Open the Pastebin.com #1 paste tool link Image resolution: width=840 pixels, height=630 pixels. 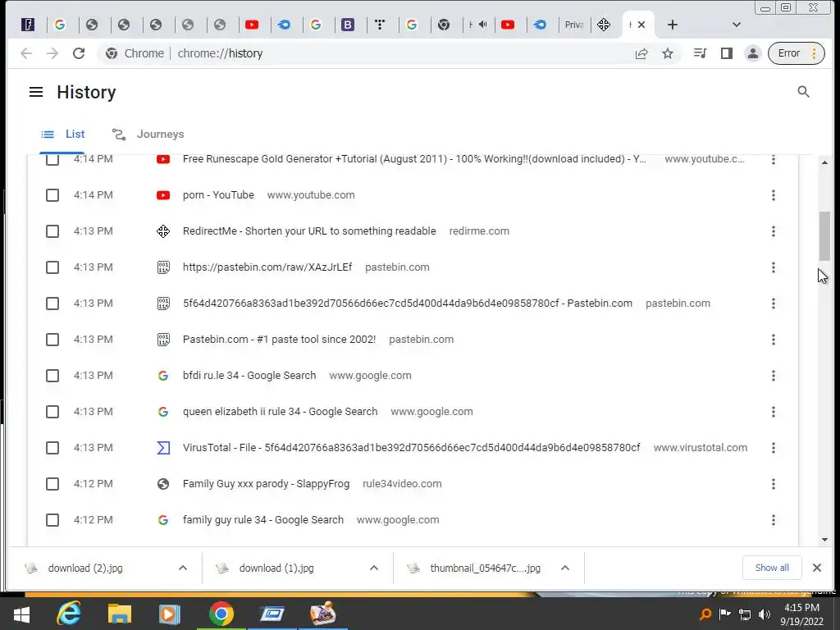tap(279, 340)
